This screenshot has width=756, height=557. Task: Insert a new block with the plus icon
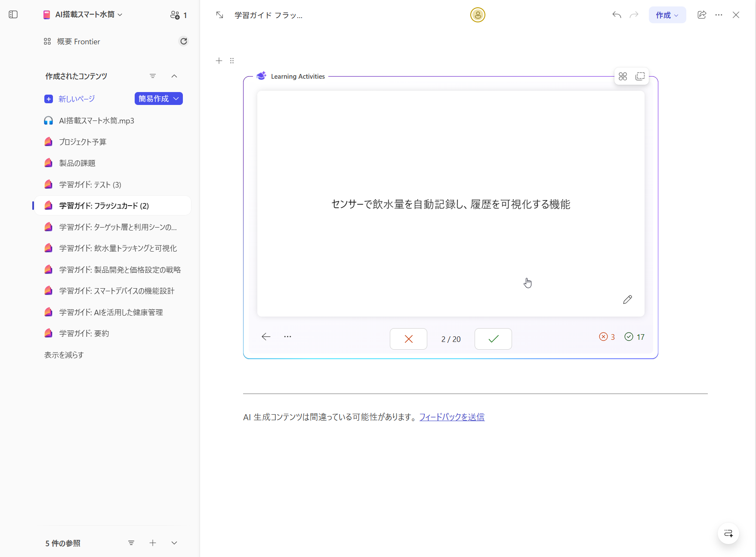pos(219,61)
